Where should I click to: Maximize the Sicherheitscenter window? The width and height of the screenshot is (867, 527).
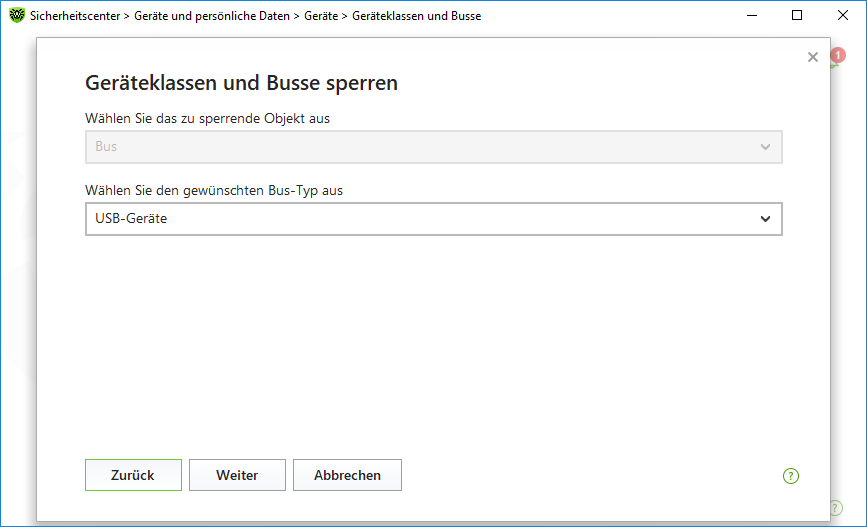click(x=797, y=15)
